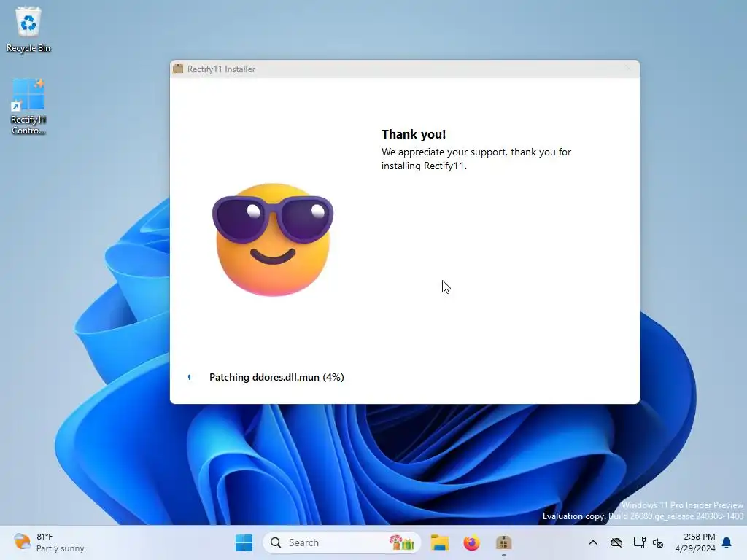This screenshot has height=560, width=747.
Task: Click the Rectify11 Installer window title
Action: [221, 69]
